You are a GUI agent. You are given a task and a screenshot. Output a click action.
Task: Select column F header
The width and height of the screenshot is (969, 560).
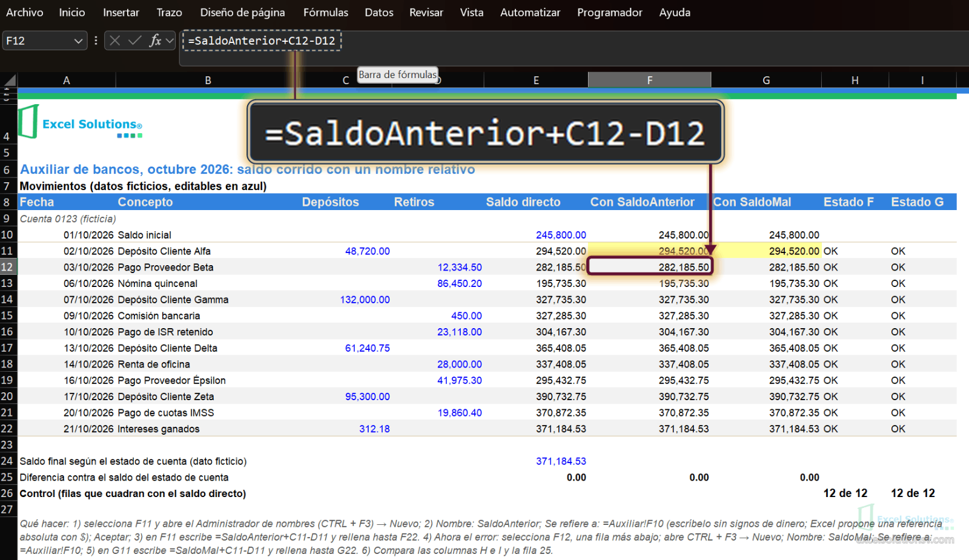click(x=650, y=80)
